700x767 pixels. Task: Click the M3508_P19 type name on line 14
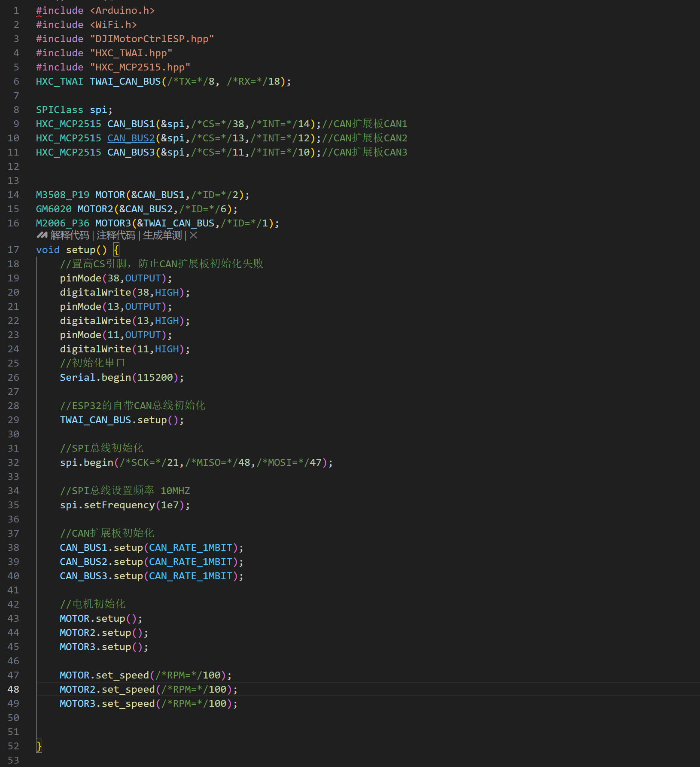pos(62,195)
